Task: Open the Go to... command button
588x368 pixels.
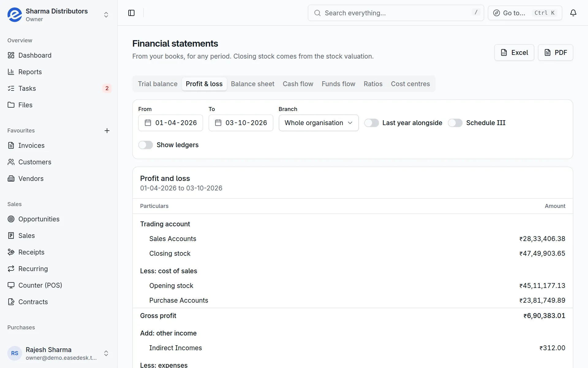Action: tap(525, 13)
